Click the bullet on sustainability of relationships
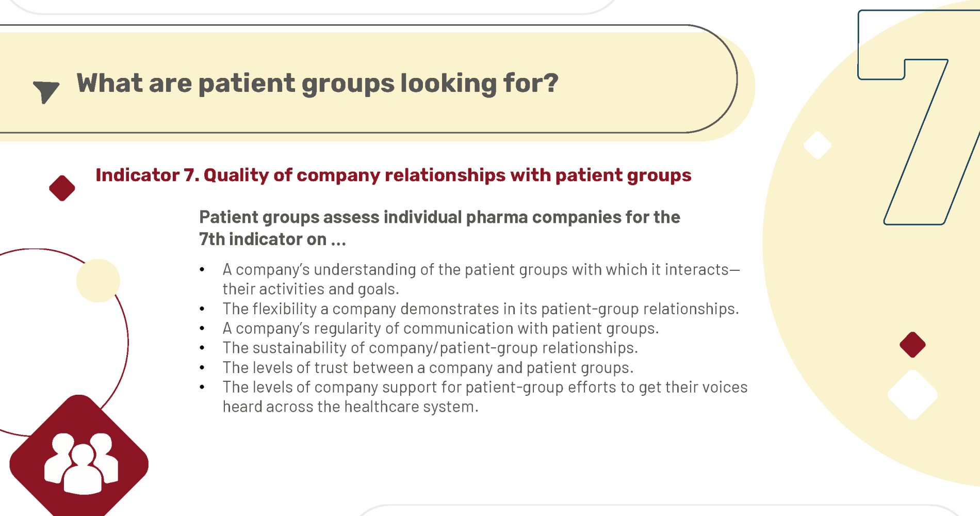 click(x=430, y=348)
